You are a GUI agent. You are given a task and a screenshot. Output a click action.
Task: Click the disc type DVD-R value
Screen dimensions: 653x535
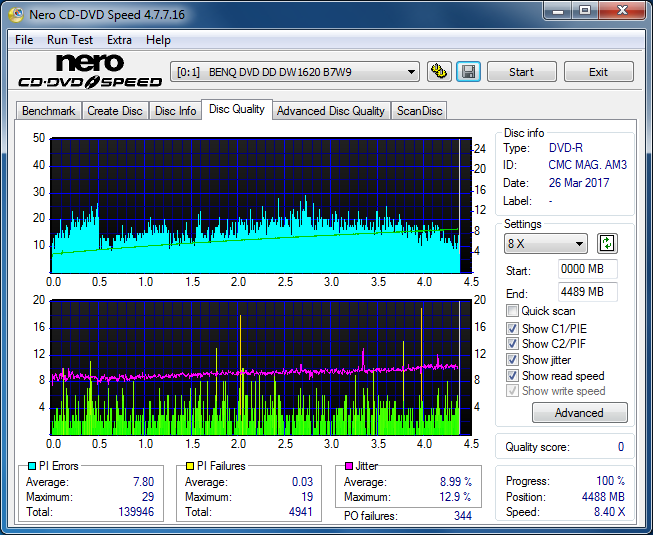pos(566,148)
